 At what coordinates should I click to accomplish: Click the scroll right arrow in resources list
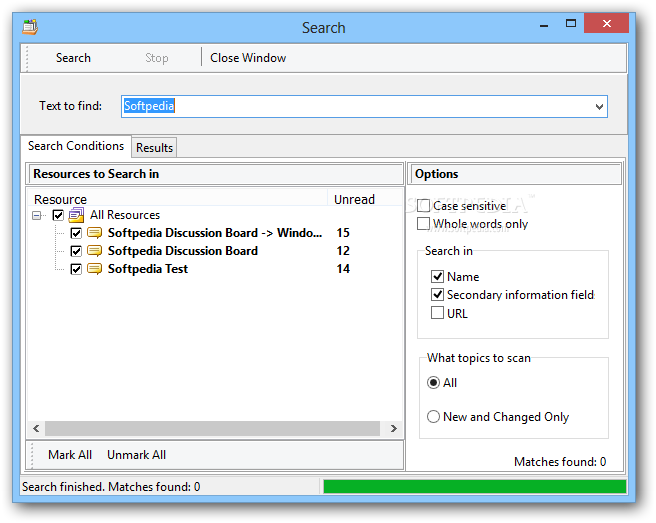[x=393, y=428]
